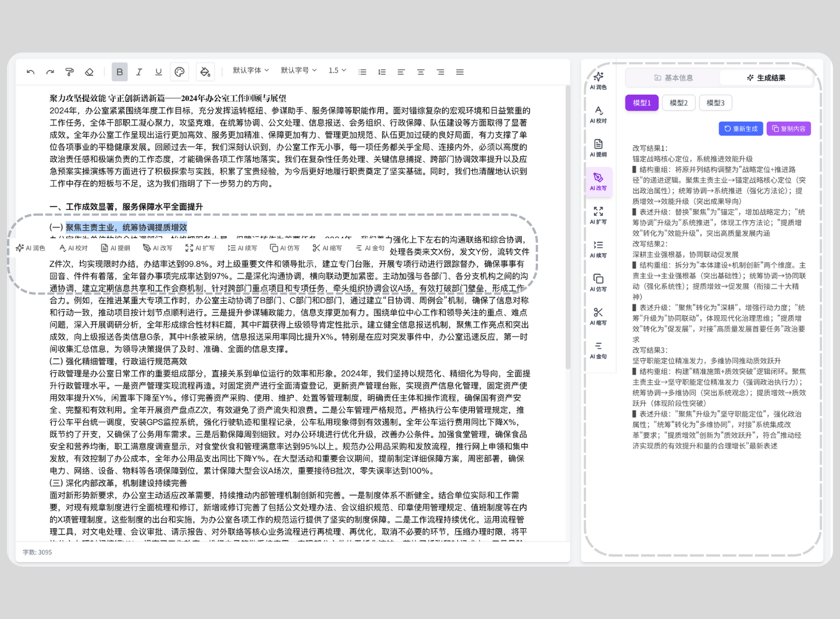Open the text color palette picker
This screenshot has width=840, height=619.
179,72
